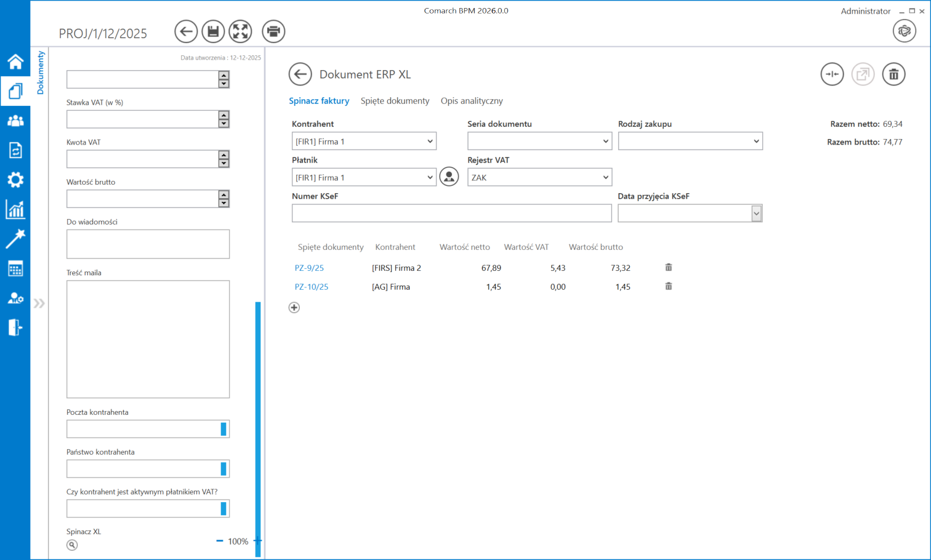
Task: Toggle fullscreen expand icon in toolbar
Action: (241, 31)
